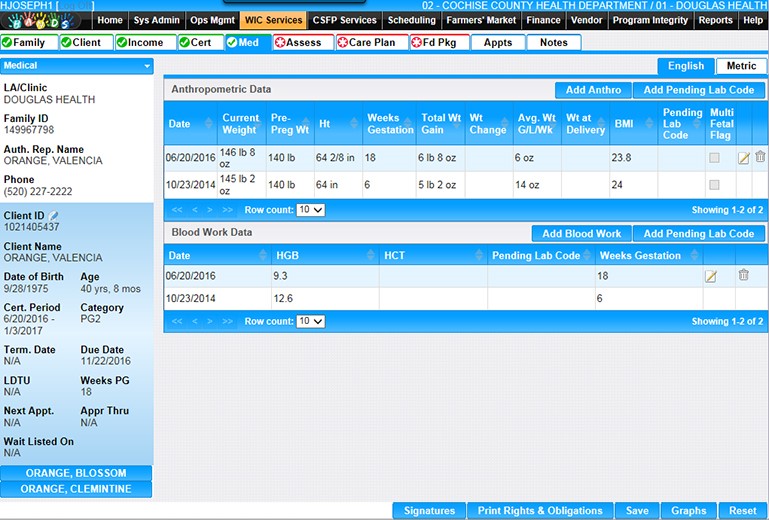Click the pencil icon next to Client ID

54,215
